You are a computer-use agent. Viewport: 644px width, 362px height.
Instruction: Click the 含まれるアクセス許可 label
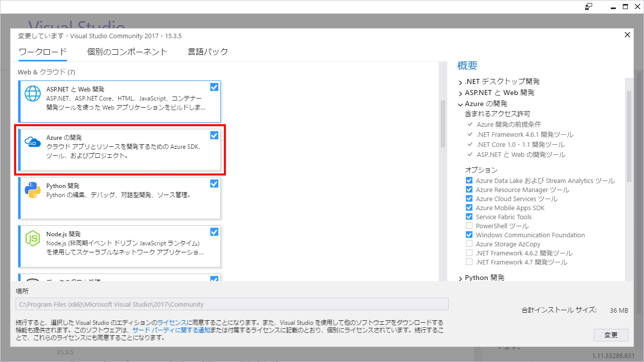point(498,114)
